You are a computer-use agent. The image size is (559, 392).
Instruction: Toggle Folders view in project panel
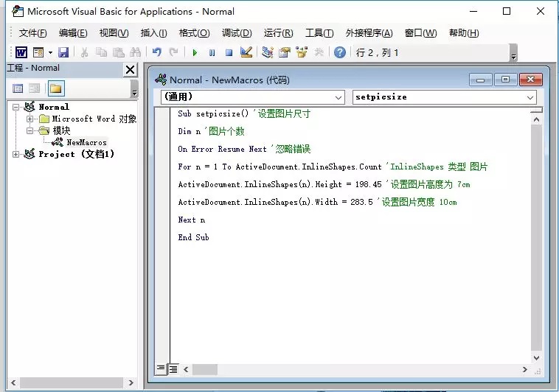(55, 88)
